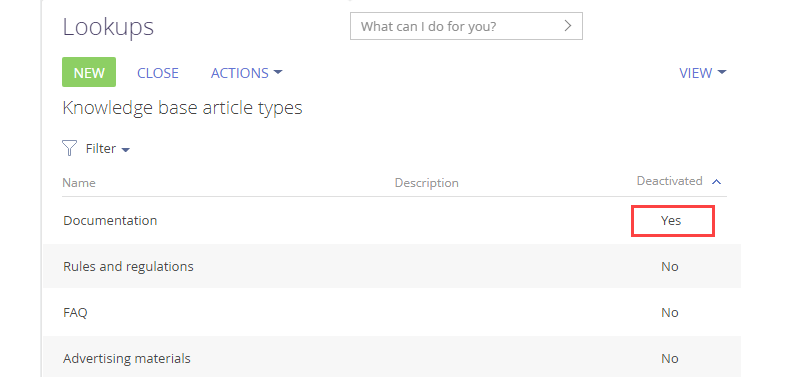The image size is (786, 377).
Task: Click the Knowledge base article types heading
Action: [x=182, y=108]
